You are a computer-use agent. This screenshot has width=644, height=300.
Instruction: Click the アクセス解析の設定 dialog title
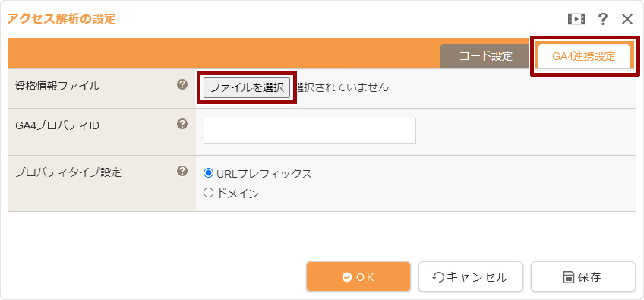[62, 18]
